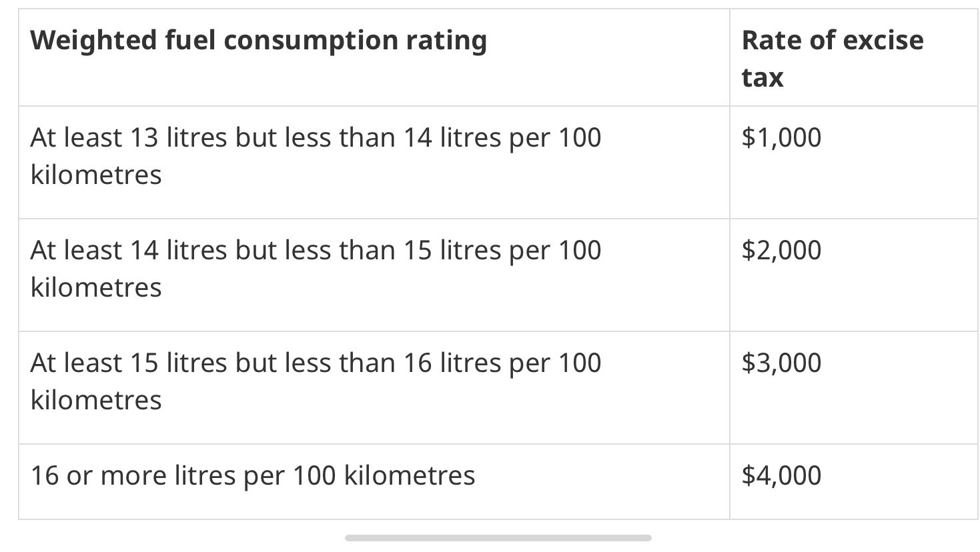Click the "16 or more litres" cell
The height and width of the screenshot is (552, 980).
253,476
